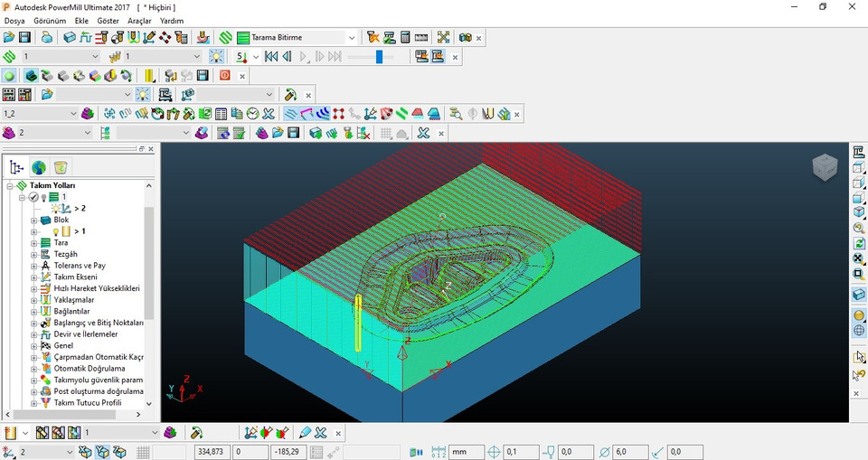Expand the Blok tree node
The width and height of the screenshot is (868, 460).
(x=33, y=221)
